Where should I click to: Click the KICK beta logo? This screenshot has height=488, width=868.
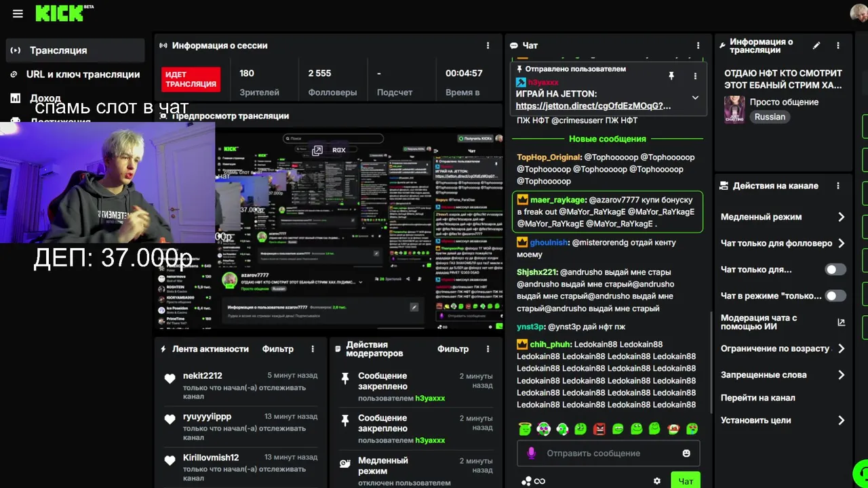pos(64,13)
